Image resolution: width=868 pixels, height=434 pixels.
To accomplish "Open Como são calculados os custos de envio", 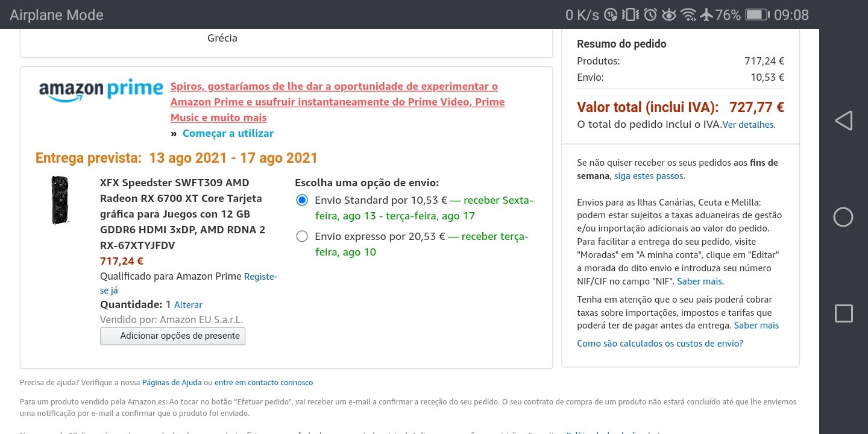I will (660, 344).
